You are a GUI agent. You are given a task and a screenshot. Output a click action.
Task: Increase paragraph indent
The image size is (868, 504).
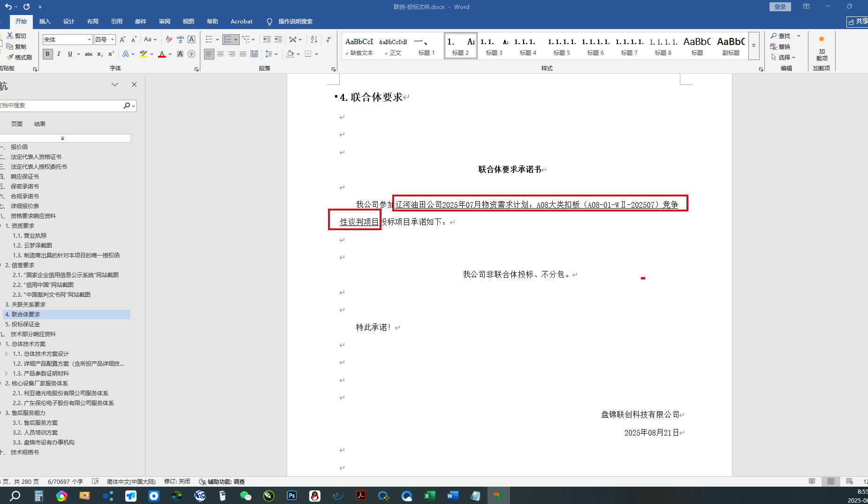[x=278, y=39]
